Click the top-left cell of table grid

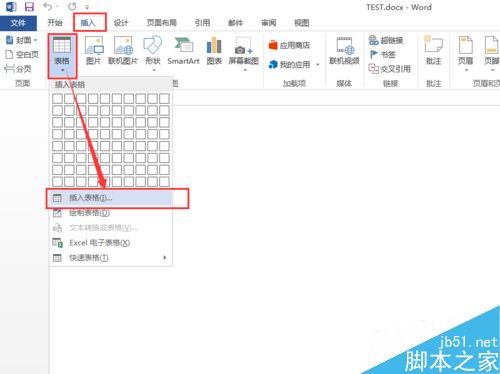[57, 98]
